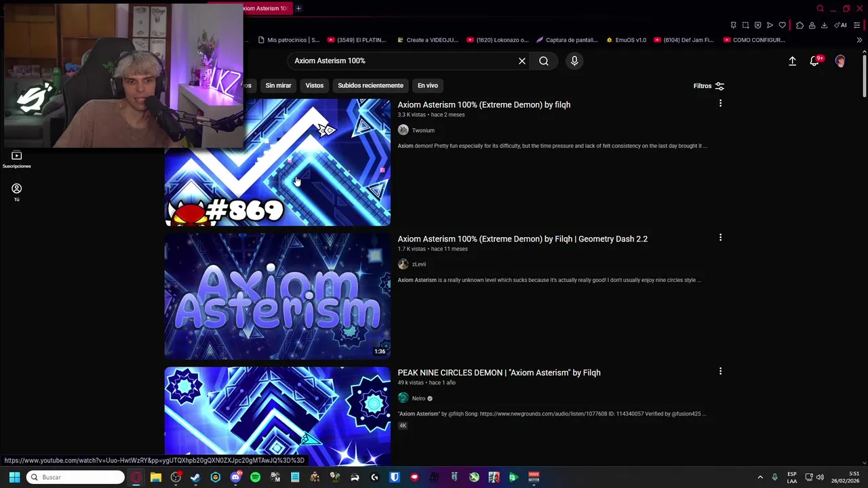868x488 pixels.
Task: Select the 'Subidos recientemente' filter chip
Action: pyautogui.click(x=370, y=85)
